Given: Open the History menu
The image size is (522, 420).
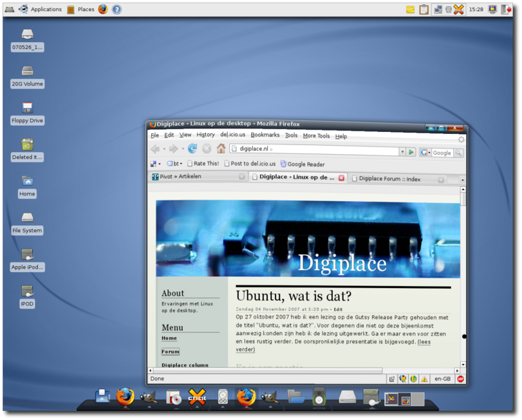Looking at the screenshot, I should click(x=205, y=135).
